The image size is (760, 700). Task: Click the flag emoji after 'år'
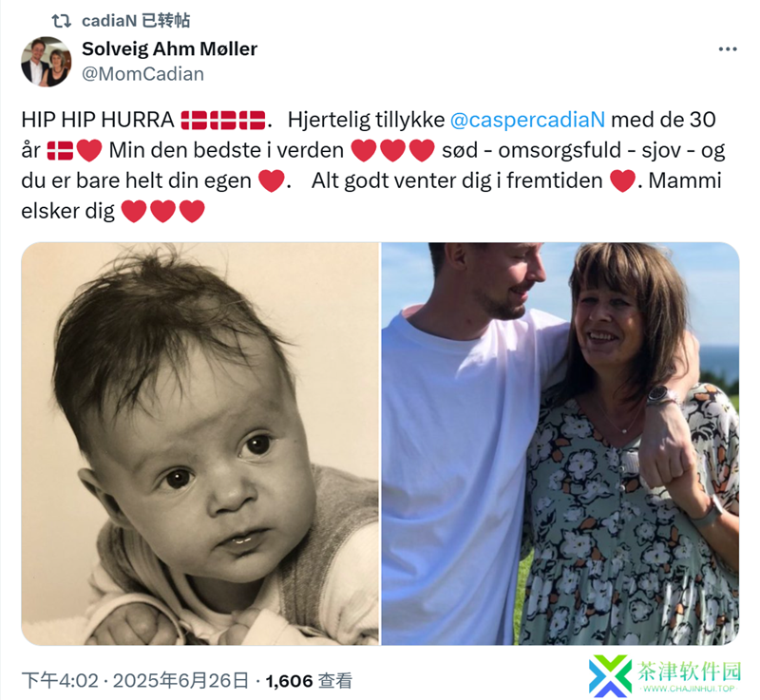click(x=60, y=151)
